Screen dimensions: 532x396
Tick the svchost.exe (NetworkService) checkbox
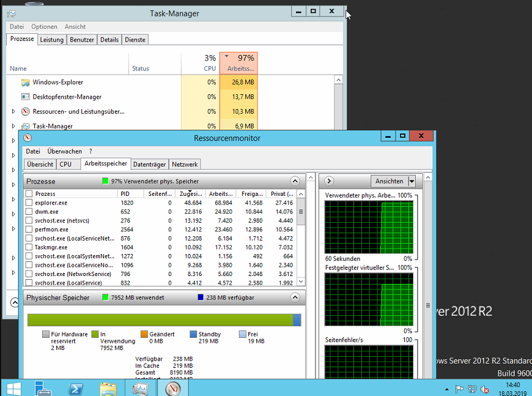29,274
